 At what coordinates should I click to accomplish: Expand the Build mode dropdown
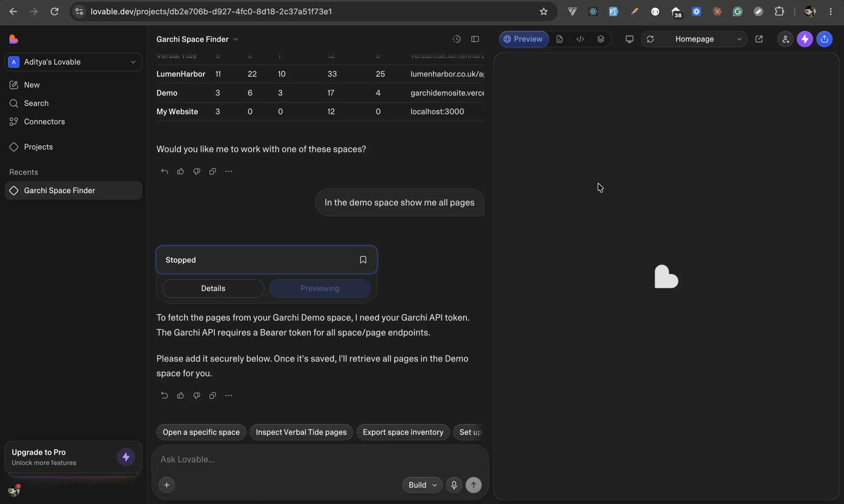pos(422,485)
